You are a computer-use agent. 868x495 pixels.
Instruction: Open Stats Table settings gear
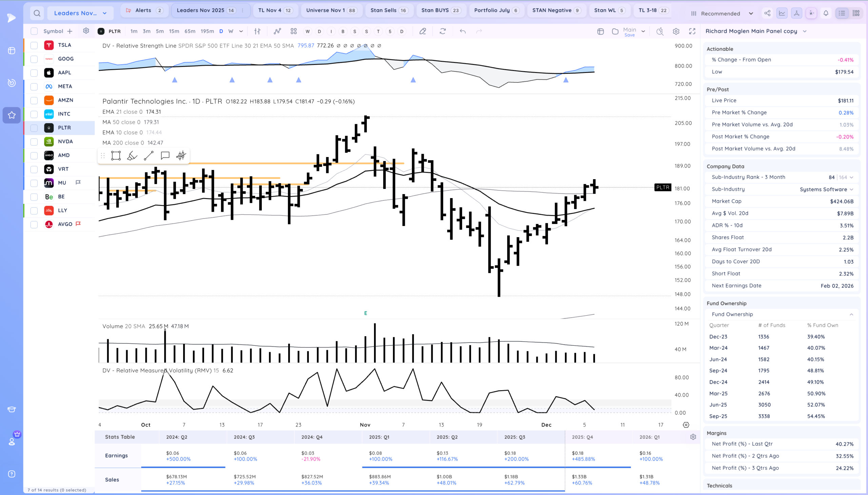tap(693, 437)
